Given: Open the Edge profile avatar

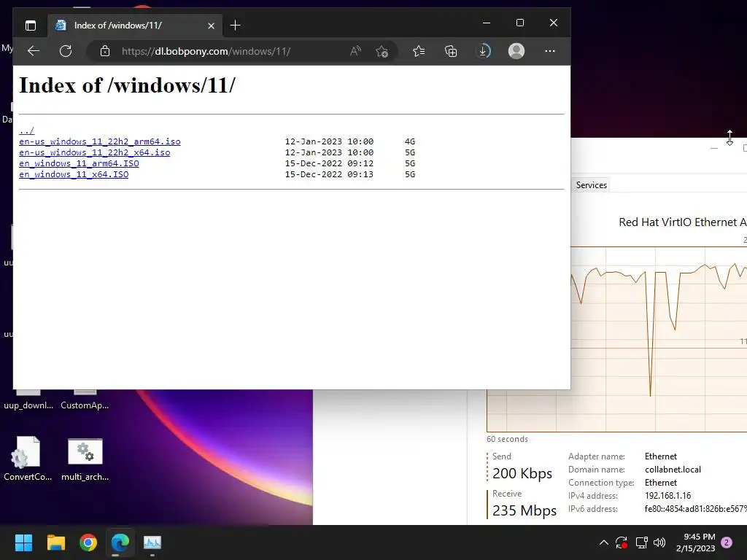Looking at the screenshot, I should click(x=516, y=51).
